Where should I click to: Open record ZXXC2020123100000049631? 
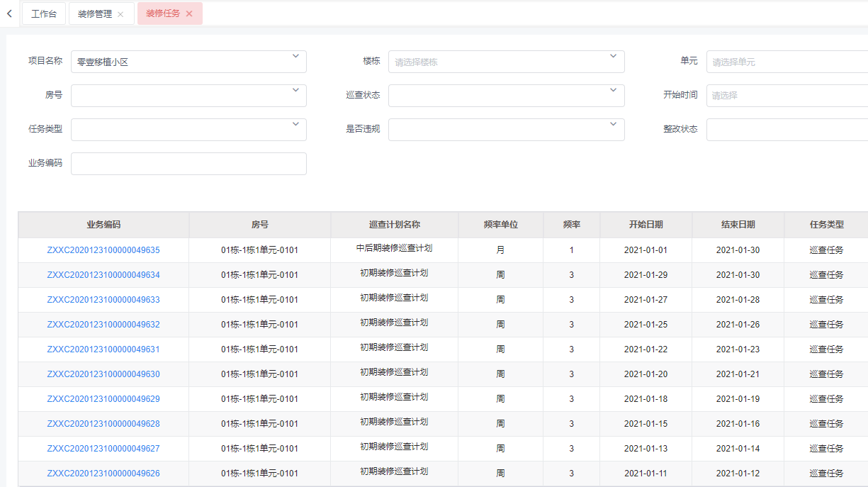click(103, 349)
